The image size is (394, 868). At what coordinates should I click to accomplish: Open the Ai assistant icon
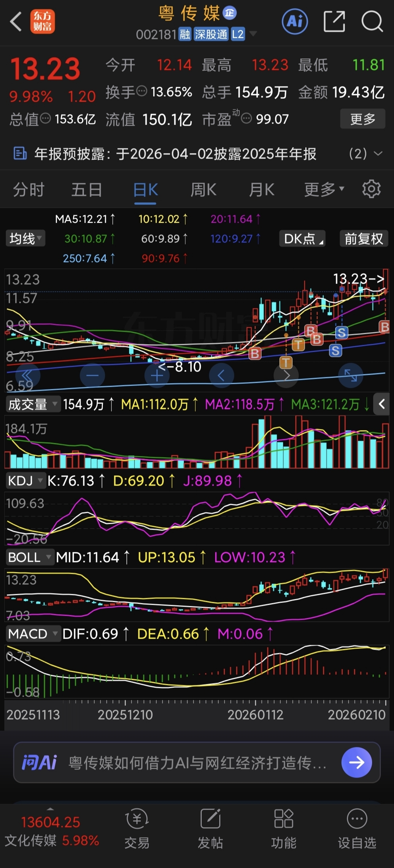click(295, 22)
